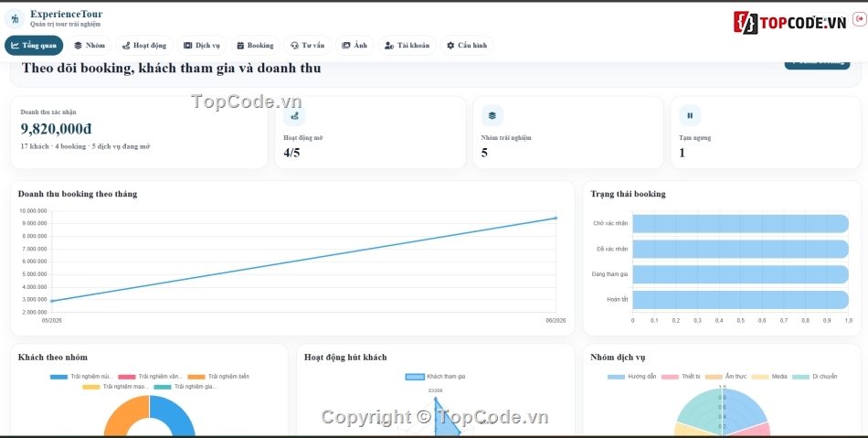Click the Hoạt động hút khách heading
The image size is (868, 438).
(x=345, y=358)
